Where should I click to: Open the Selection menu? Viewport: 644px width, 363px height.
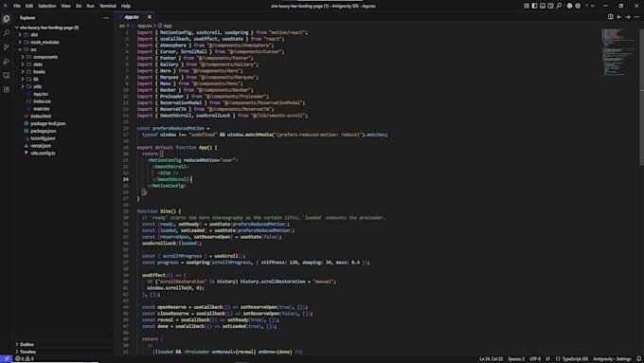click(46, 6)
